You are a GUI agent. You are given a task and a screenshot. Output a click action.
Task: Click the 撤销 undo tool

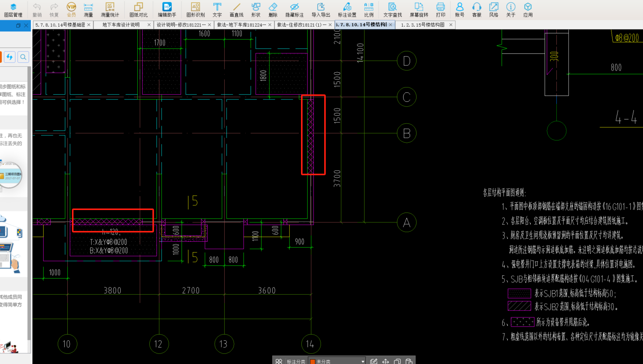37,10
